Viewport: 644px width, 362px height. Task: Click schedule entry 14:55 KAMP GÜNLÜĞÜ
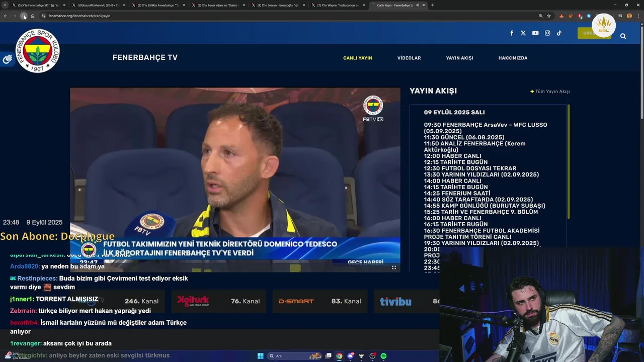(x=485, y=206)
